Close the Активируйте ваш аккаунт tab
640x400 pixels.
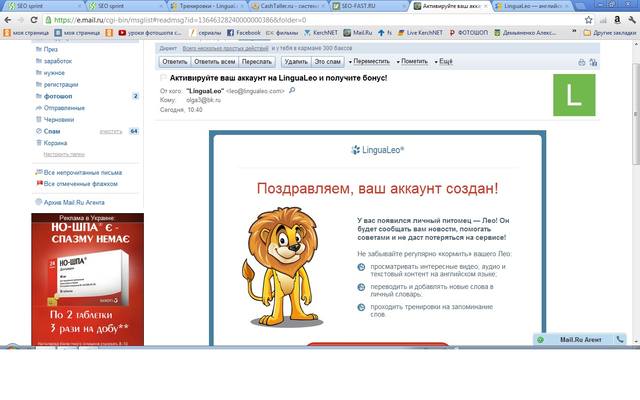pos(485,6)
